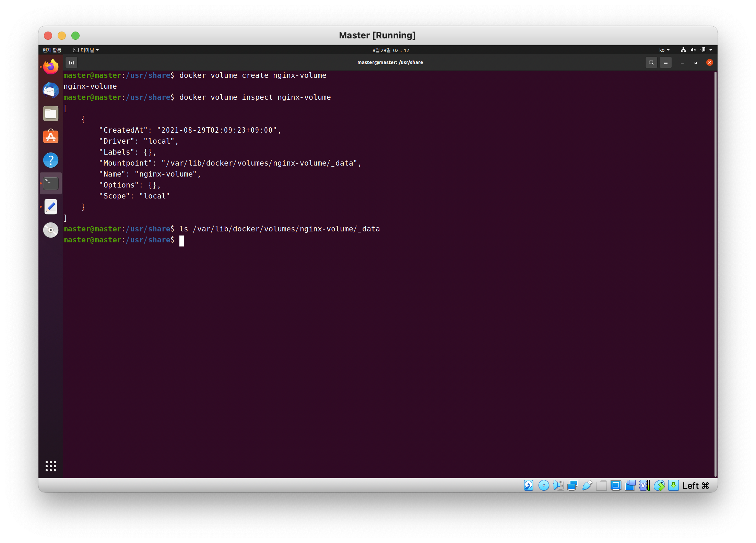
Task: Switch to the Terminal dock icon
Action: pyautogui.click(x=51, y=183)
